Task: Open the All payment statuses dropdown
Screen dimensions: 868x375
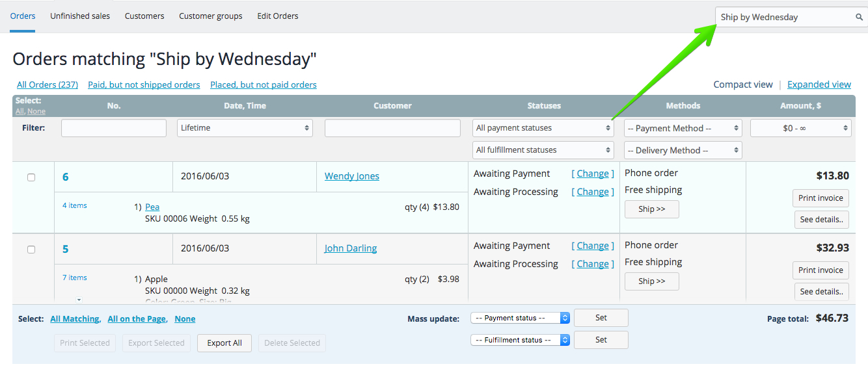Action: [x=543, y=128]
